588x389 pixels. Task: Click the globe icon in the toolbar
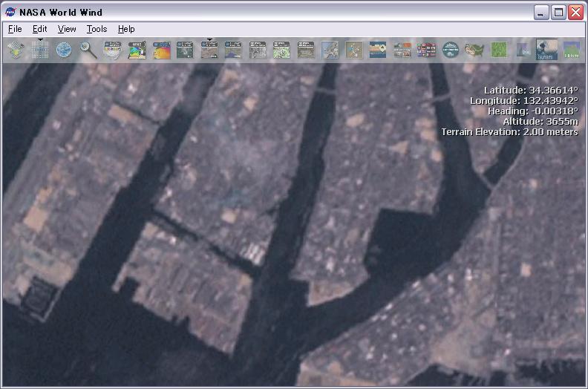(64, 50)
